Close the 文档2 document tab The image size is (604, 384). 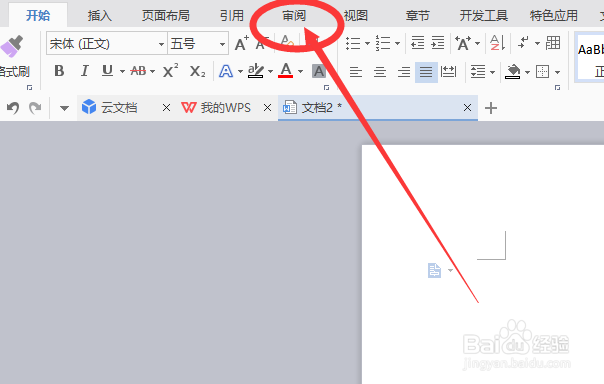(467, 107)
